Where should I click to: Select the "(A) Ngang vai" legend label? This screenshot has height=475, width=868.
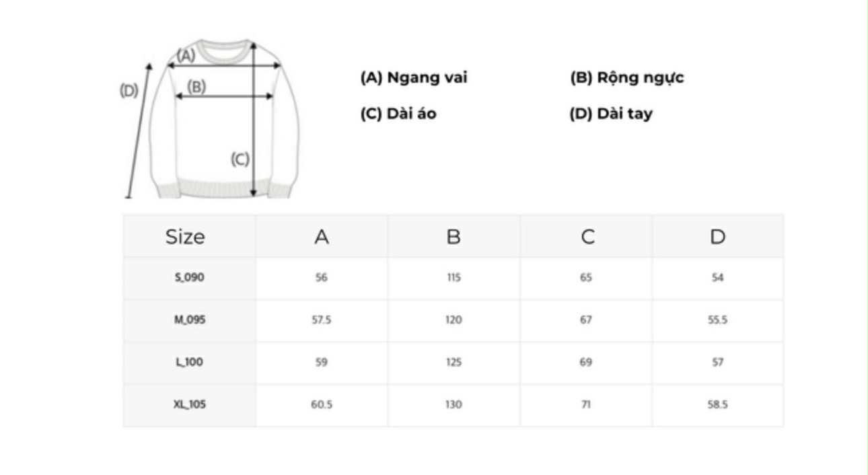(414, 77)
